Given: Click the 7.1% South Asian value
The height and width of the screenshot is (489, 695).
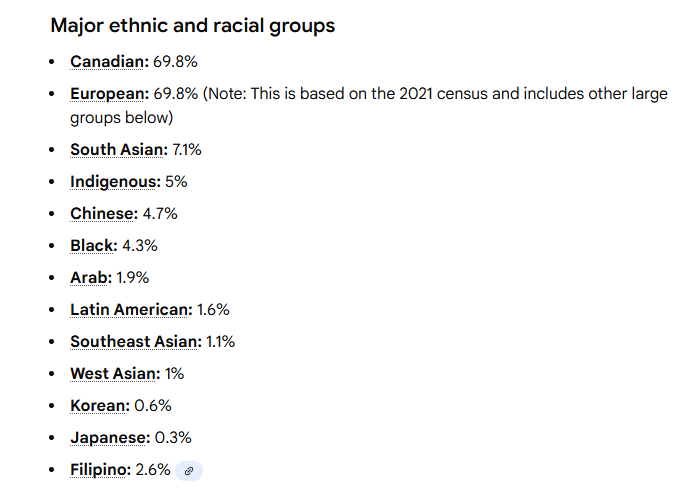Looking at the screenshot, I should pos(186,150).
